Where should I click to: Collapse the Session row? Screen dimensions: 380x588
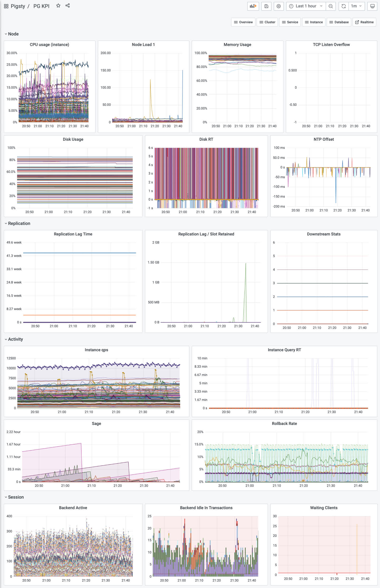click(14, 497)
